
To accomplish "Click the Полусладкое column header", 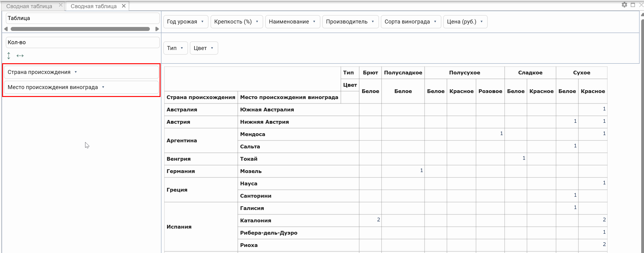I will tap(403, 73).
